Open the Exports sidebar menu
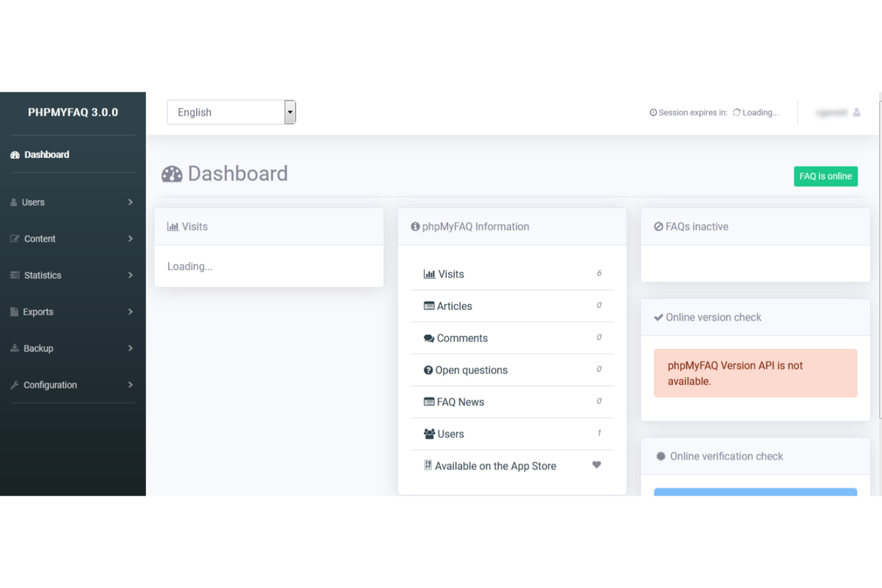882x588 pixels. 73,312
